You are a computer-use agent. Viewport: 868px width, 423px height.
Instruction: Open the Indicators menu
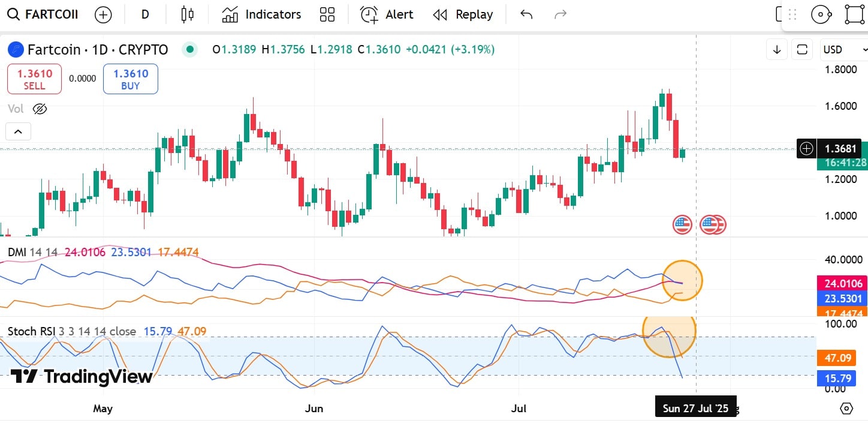(261, 15)
